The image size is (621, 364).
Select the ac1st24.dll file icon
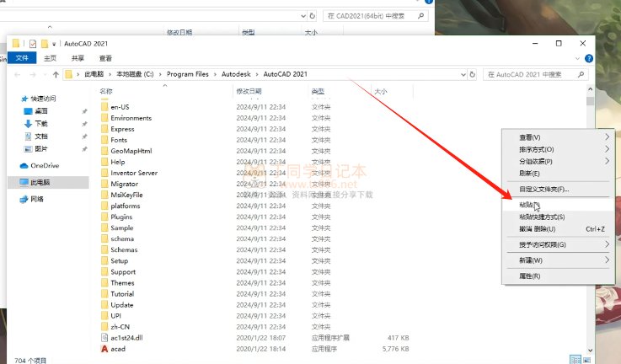104,337
